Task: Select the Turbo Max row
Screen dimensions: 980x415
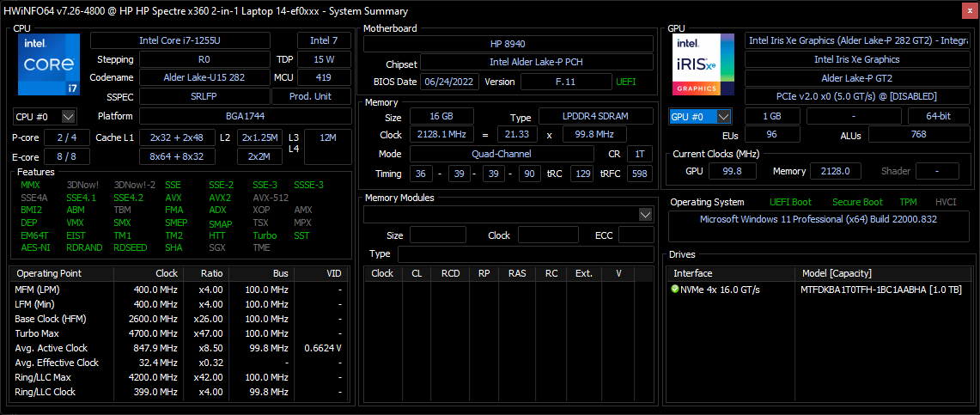Action: click(x=179, y=333)
